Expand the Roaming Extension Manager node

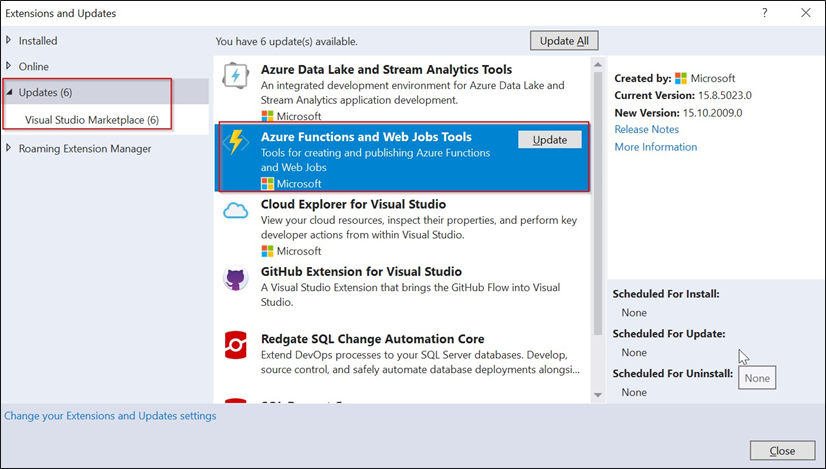point(10,149)
